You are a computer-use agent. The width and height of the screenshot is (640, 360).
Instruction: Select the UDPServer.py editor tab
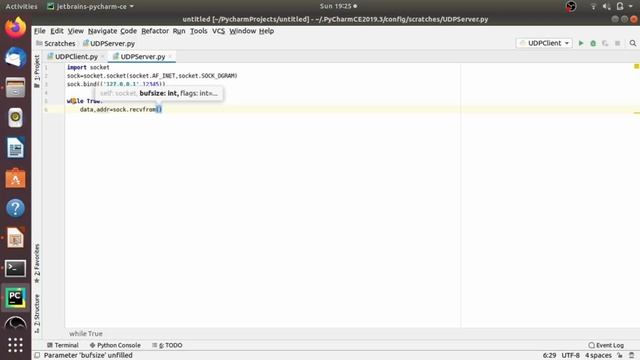tap(143, 57)
